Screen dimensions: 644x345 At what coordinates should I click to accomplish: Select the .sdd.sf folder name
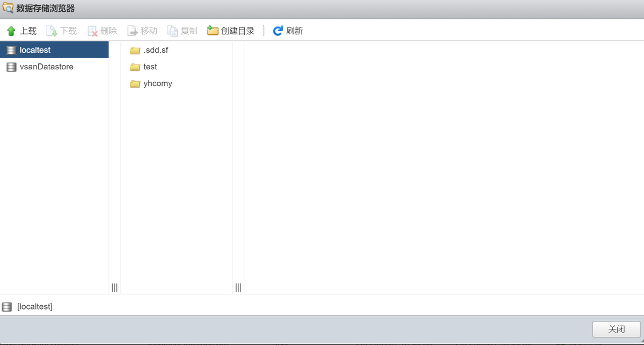click(156, 51)
